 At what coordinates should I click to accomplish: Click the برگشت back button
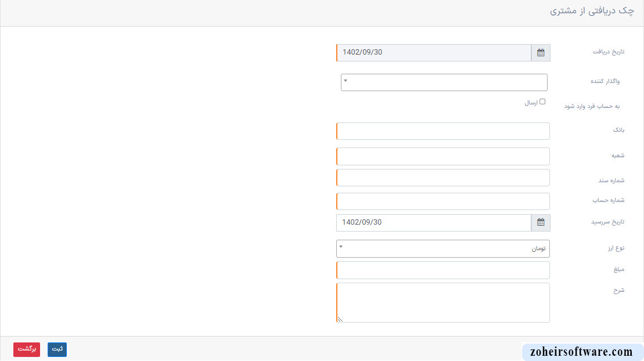[27, 349]
